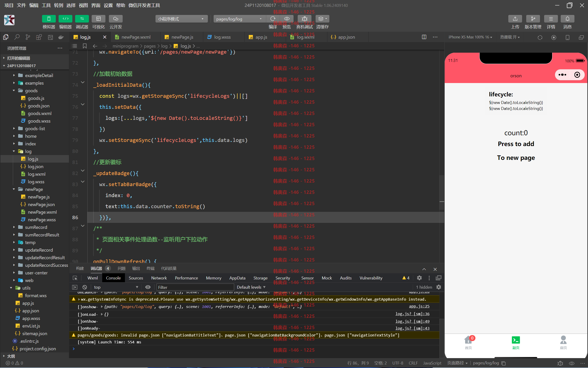Viewport: 588px width, 368px height.
Task: Click the 编译 compile refresh icon
Action: [x=273, y=19]
